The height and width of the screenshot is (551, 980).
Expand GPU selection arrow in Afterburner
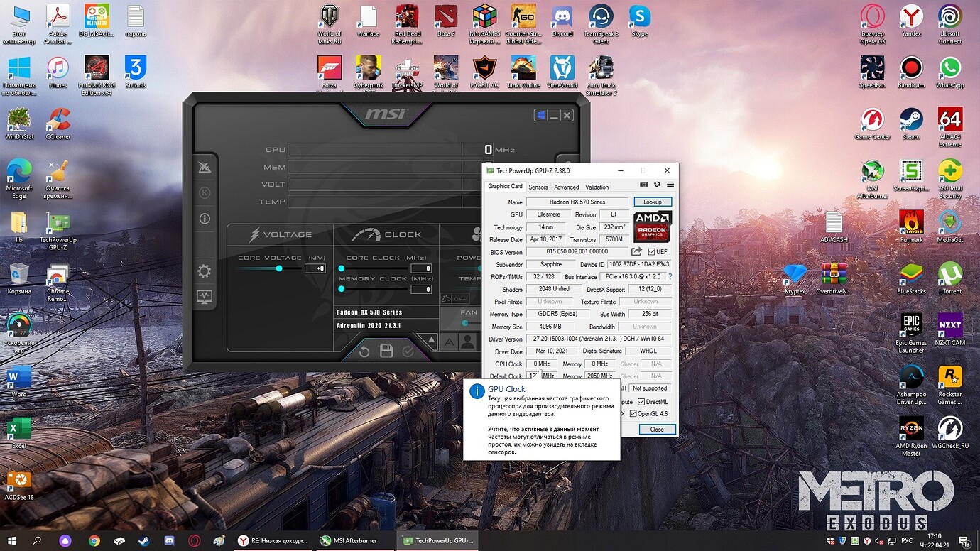(x=430, y=339)
